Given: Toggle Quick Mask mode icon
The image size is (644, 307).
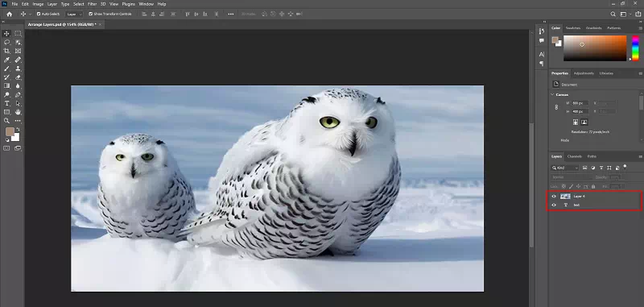Looking at the screenshot, I should (6, 149).
